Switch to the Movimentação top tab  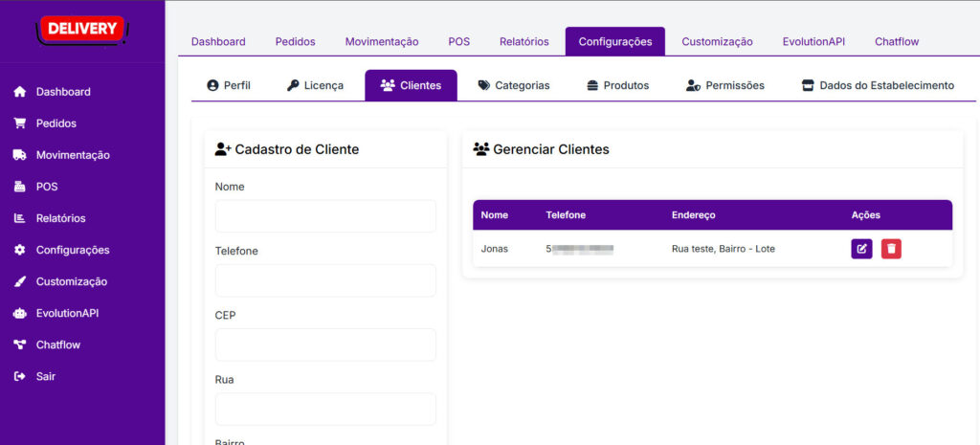point(382,42)
